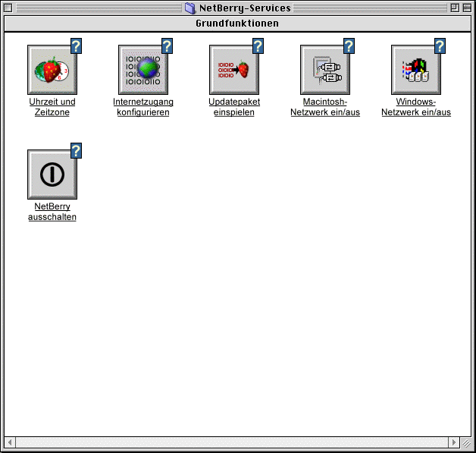Follow the 'Internetzugang konfigurieren' link
476x453 pixels.
pyautogui.click(x=143, y=107)
